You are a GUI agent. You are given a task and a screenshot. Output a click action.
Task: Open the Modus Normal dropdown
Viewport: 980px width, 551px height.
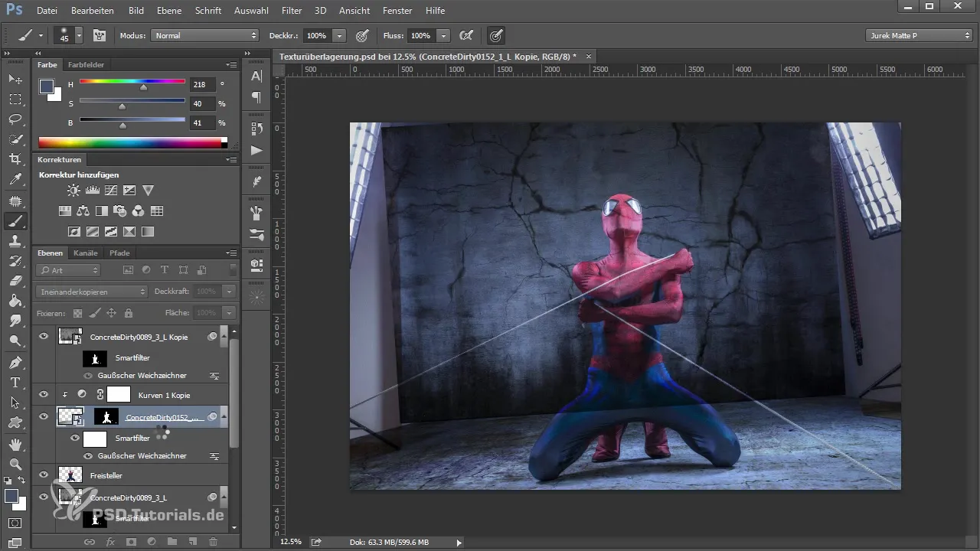click(x=204, y=35)
